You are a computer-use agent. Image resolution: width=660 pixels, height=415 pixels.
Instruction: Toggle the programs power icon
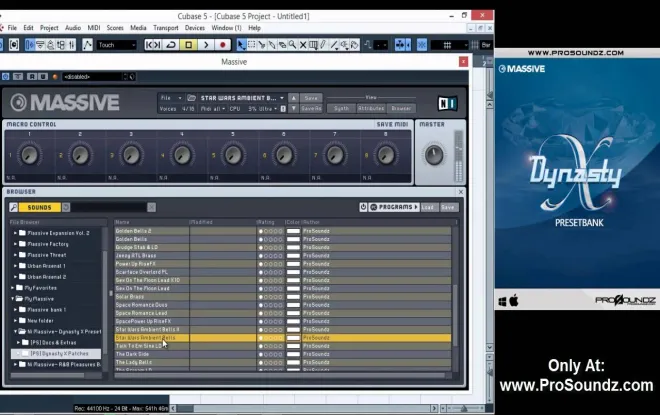pyautogui.click(x=363, y=207)
